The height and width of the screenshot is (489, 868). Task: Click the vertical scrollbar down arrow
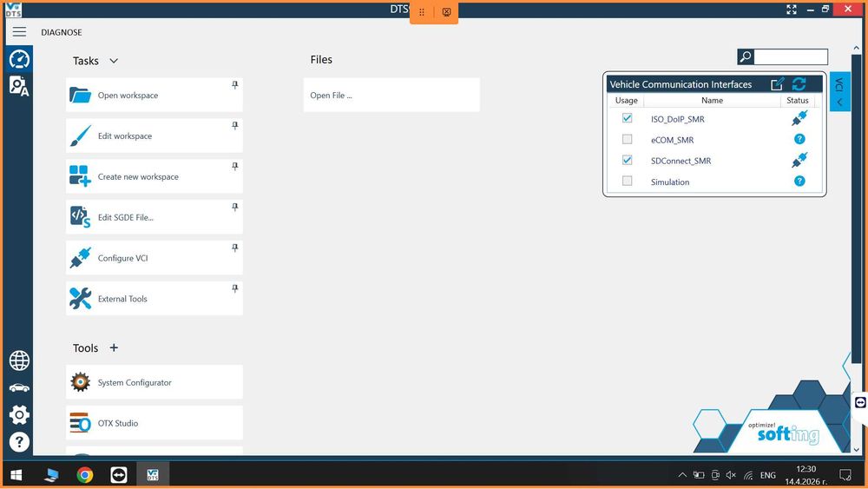pyautogui.click(x=857, y=449)
